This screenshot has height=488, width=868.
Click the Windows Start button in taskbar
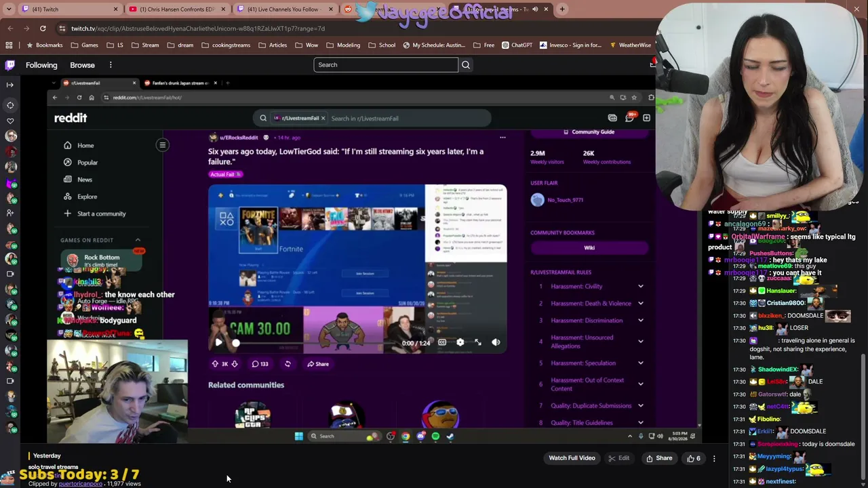click(x=299, y=436)
